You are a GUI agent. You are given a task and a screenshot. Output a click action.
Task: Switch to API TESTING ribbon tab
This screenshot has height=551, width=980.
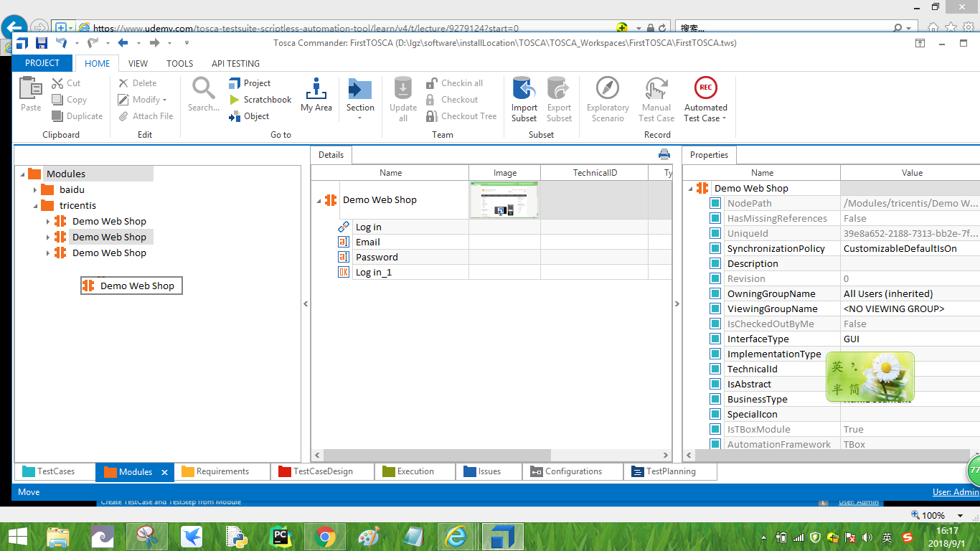click(x=236, y=63)
